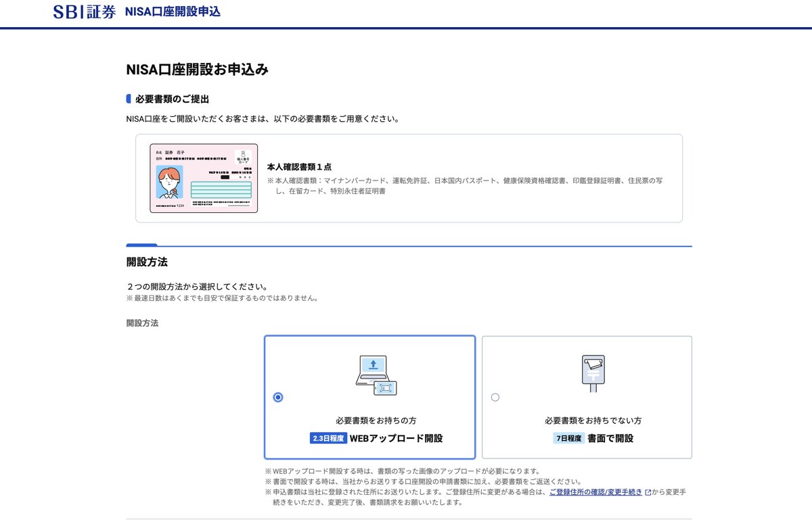This screenshot has height=528, width=812.
Task: Click the mailbox icon
Action: point(593,374)
